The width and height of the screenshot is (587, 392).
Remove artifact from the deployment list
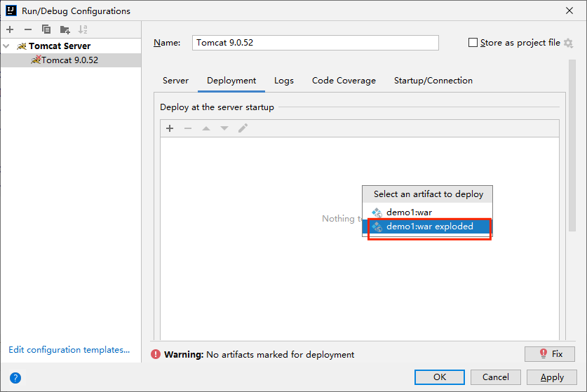[188, 128]
